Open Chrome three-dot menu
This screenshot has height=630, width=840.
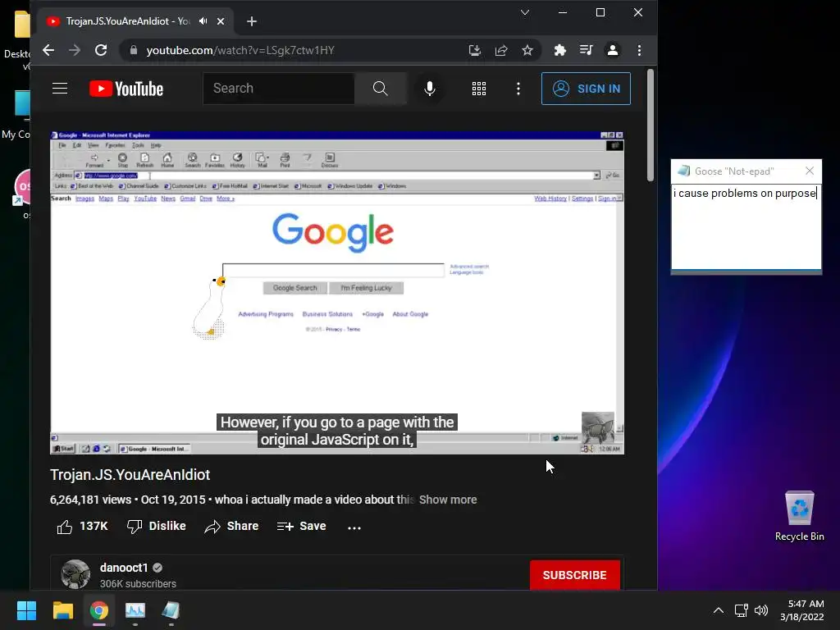(639, 50)
